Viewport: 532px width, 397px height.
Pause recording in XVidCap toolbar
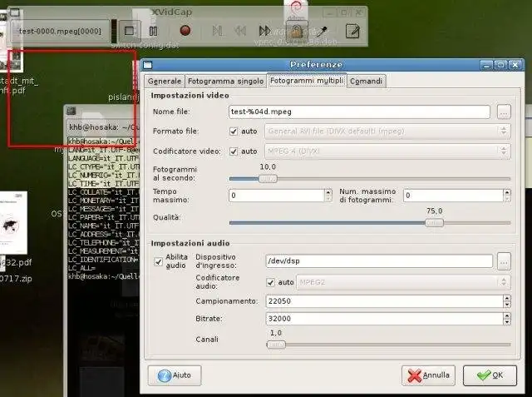tap(153, 32)
